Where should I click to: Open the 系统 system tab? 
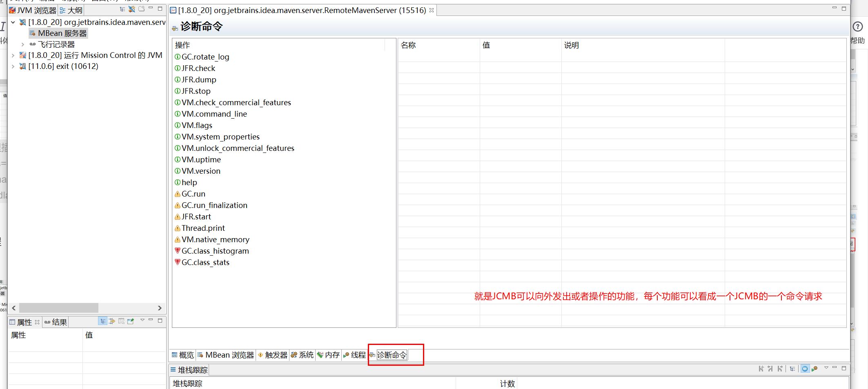[x=302, y=355]
